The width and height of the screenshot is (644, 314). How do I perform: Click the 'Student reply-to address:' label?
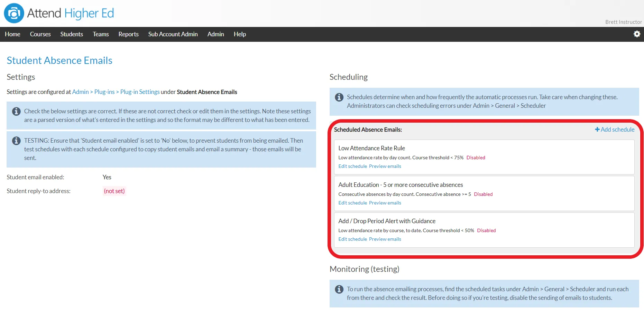(x=38, y=191)
